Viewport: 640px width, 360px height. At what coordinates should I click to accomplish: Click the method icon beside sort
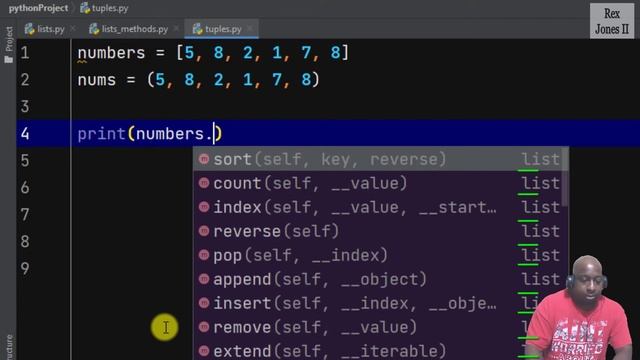pos(204,159)
